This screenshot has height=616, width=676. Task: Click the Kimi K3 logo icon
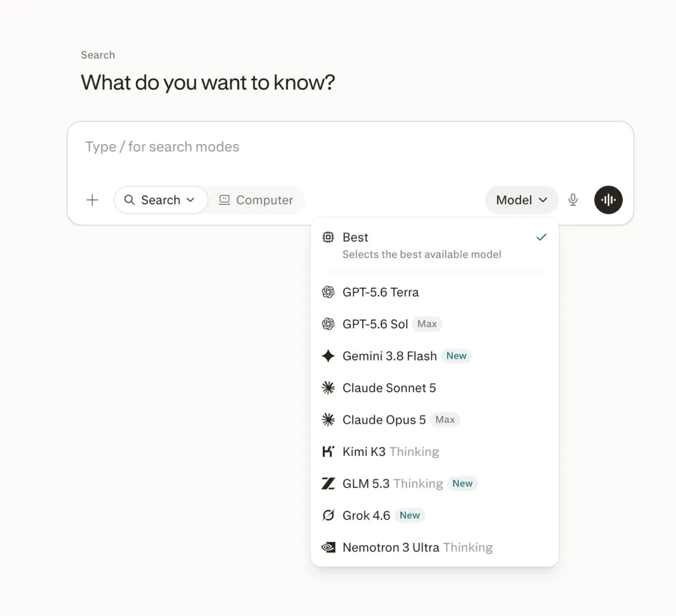(x=328, y=452)
